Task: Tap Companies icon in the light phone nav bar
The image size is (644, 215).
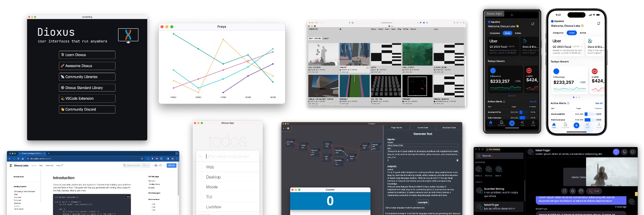Action: pyautogui.click(x=565, y=126)
